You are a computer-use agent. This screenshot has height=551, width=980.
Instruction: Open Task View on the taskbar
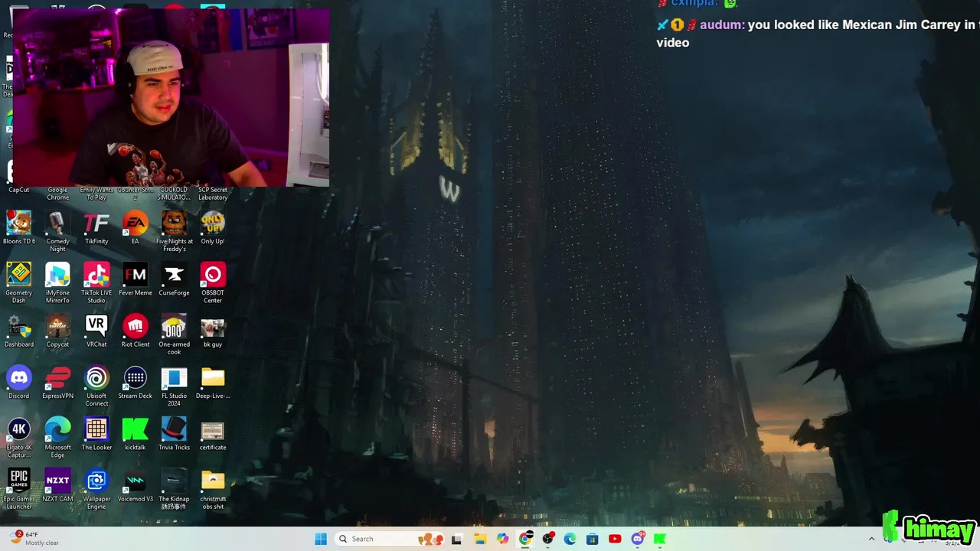pos(457,539)
